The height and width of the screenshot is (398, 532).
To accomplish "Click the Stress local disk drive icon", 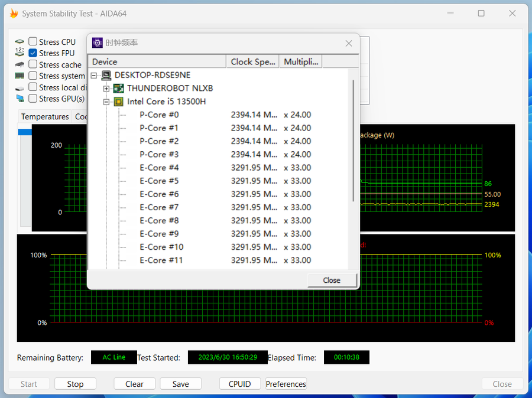I will [x=20, y=88].
